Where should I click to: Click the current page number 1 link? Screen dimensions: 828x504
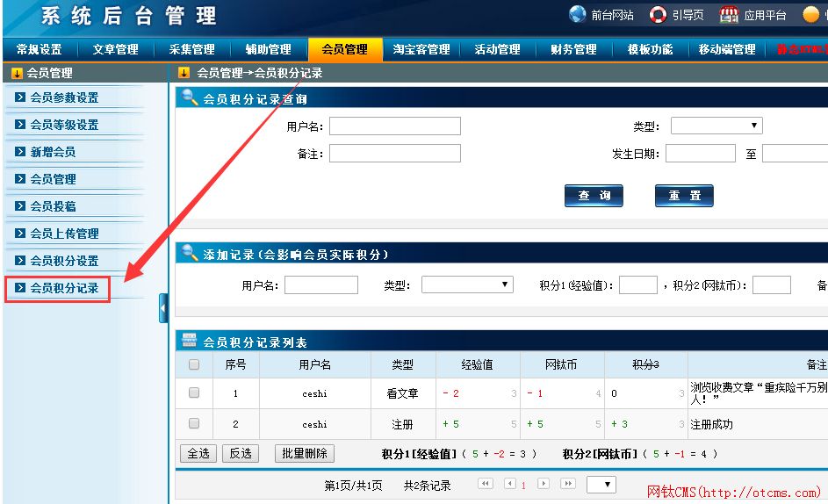click(x=523, y=486)
